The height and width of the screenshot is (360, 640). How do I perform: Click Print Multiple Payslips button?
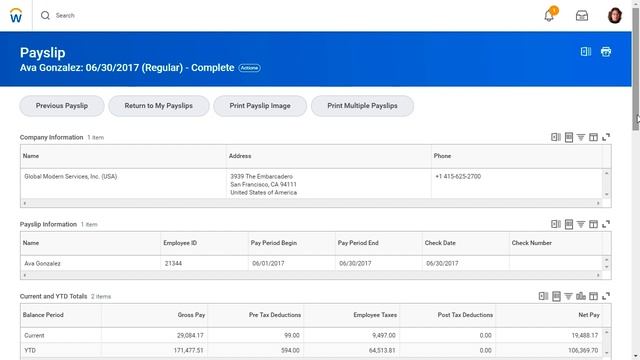point(362,106)
